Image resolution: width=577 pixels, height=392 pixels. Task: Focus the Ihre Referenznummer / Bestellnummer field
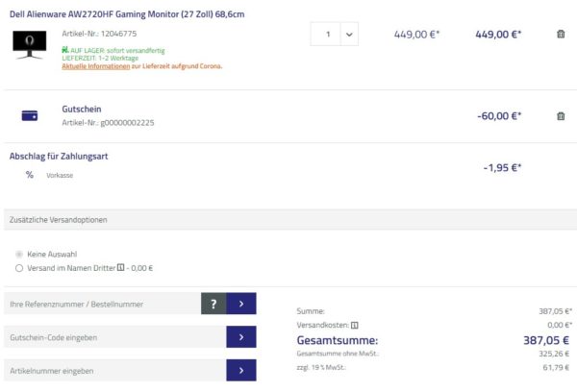coord(102,304)
